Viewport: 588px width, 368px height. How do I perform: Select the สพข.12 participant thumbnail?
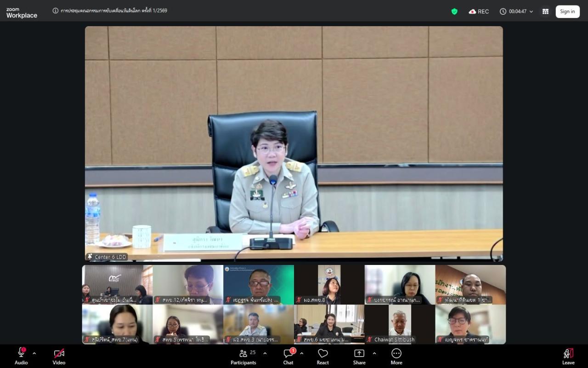[x=188, y=285]
